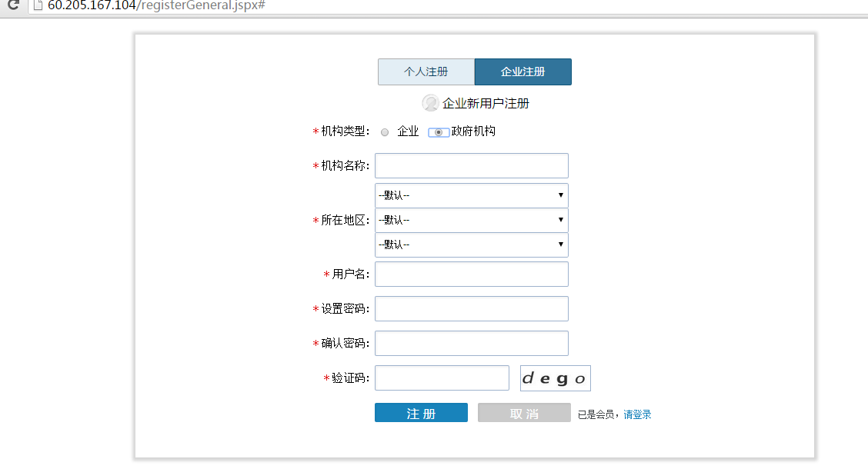Screen dimensions: 868x469
Task: Click the user avatar icon beside registration title
Action: click(430, 103)
